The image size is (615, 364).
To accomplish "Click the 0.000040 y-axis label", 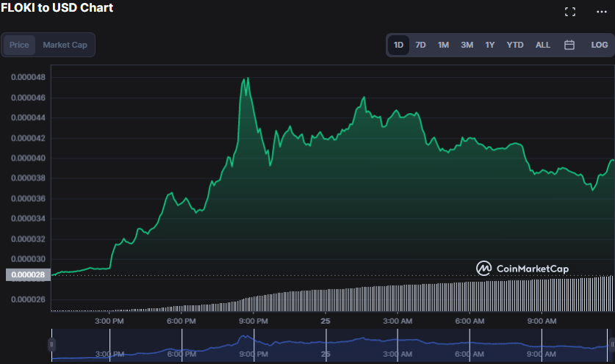I will point(28,159).
